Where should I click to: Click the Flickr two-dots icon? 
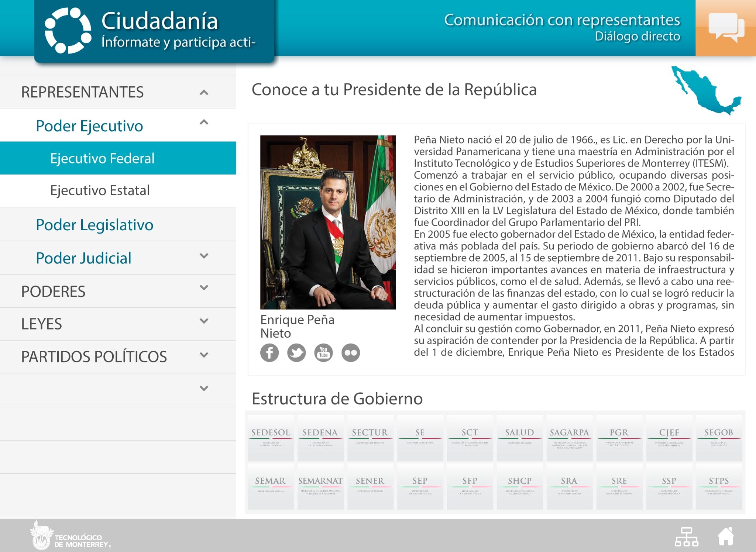click(350, 353)
